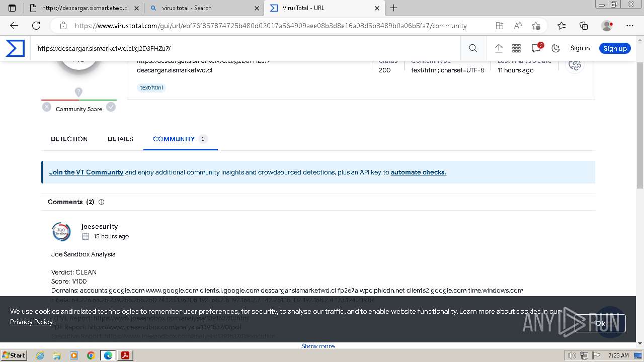
Task: Open the Collections icon
Action: (584, 26)
